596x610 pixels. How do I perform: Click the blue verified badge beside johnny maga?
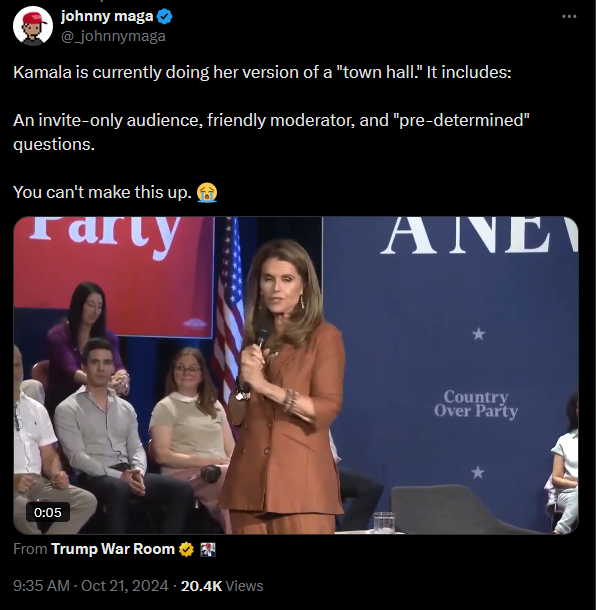click(165, 17)
